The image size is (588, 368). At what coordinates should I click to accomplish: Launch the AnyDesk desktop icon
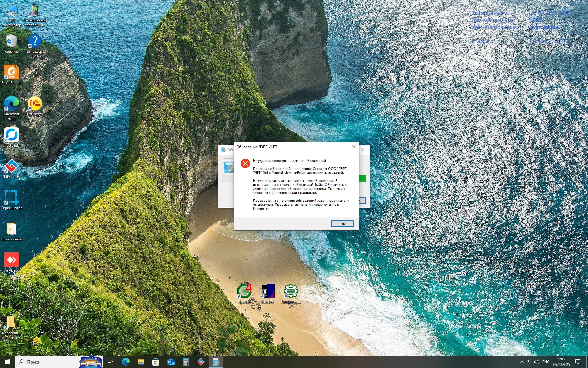pos(12,260)
